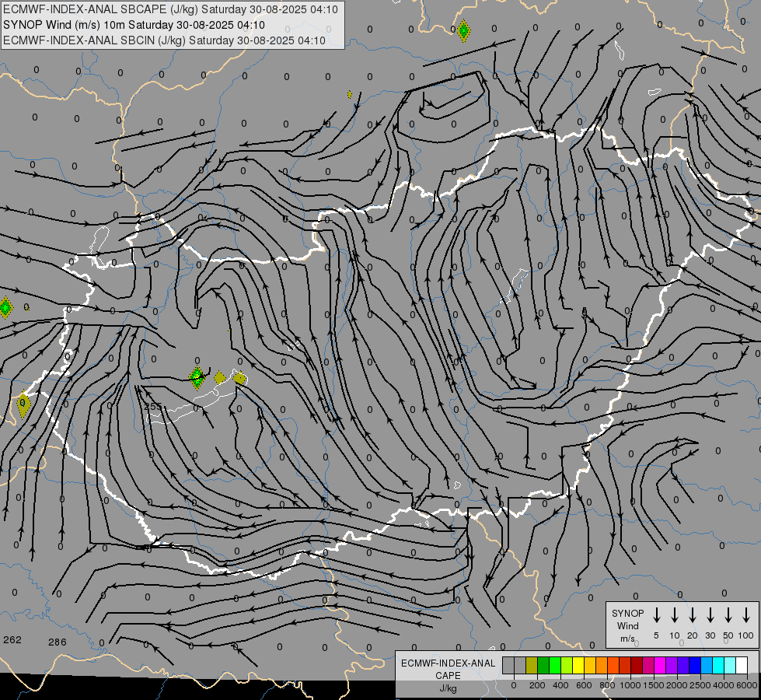Screen dimensions: 761x700
Task: Click the 6000 legend scale label
Action: pyautogui.click(x=747, y=685)
